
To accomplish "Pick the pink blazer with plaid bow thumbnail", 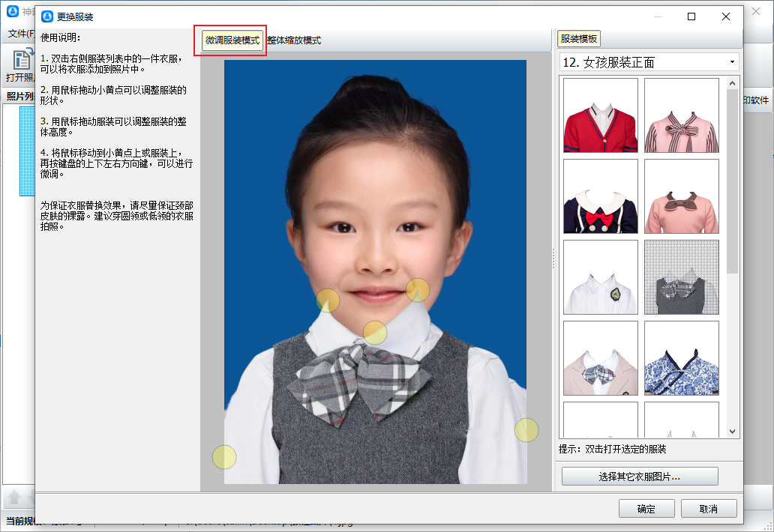I will (600, 358).
